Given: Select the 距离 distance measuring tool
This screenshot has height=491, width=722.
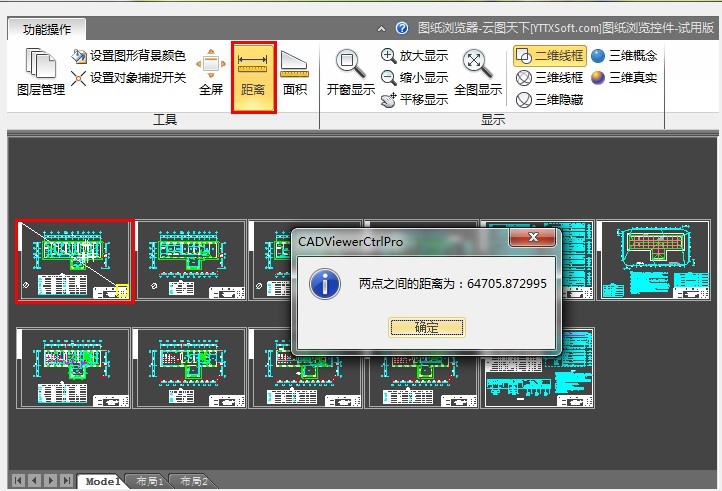Looking at the screenshot, I should 253,76.
